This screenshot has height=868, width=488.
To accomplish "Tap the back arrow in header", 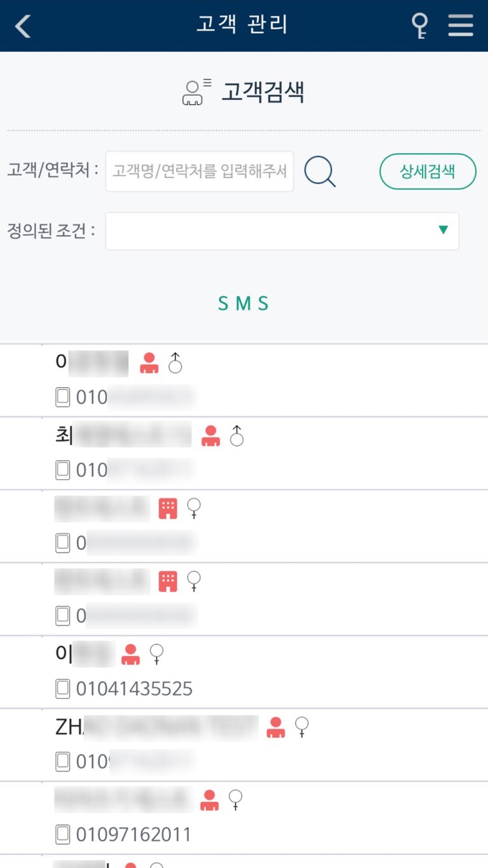I will (x=23, y=26).
